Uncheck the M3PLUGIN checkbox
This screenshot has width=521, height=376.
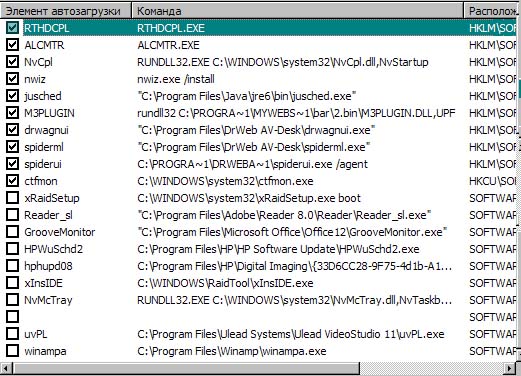point(12,113)
